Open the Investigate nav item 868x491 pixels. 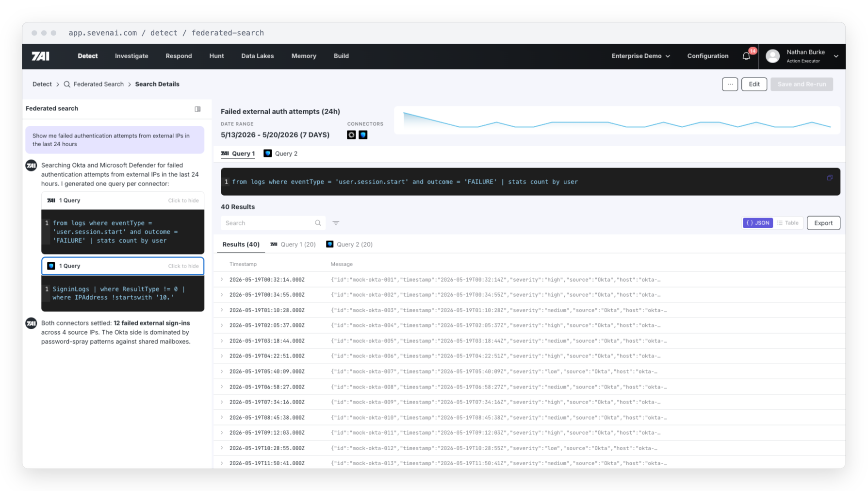131,56
